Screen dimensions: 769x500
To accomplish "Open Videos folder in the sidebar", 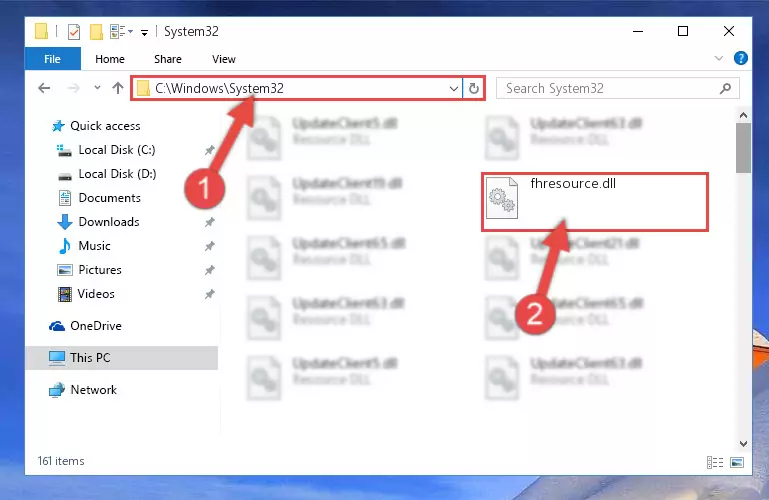I will 96,294.
